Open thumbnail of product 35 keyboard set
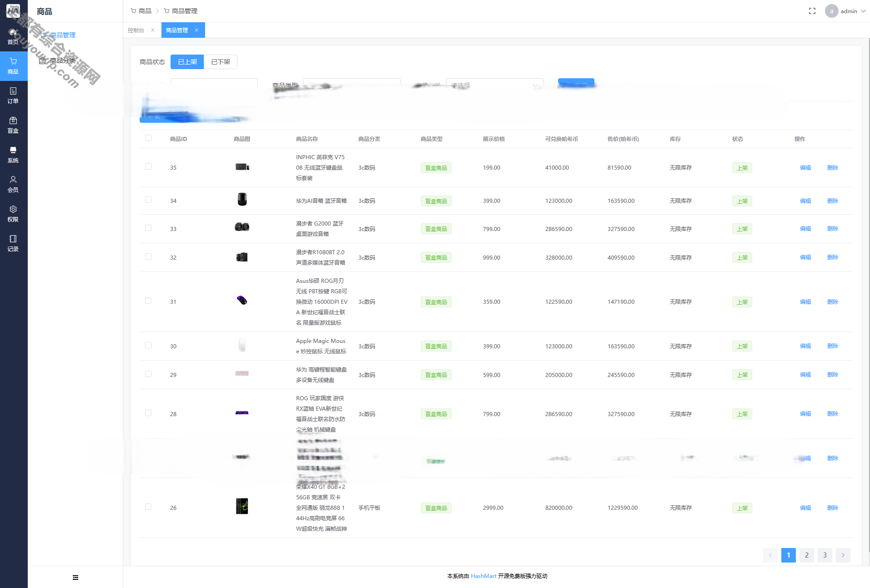This screenshot has width=870, height=588. [x=242, y=167]
